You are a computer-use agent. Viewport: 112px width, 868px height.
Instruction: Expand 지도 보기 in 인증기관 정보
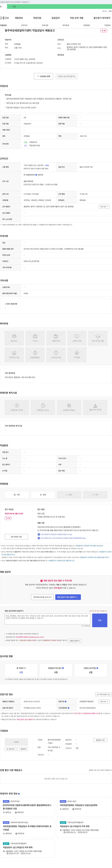(x=104, y=702)
